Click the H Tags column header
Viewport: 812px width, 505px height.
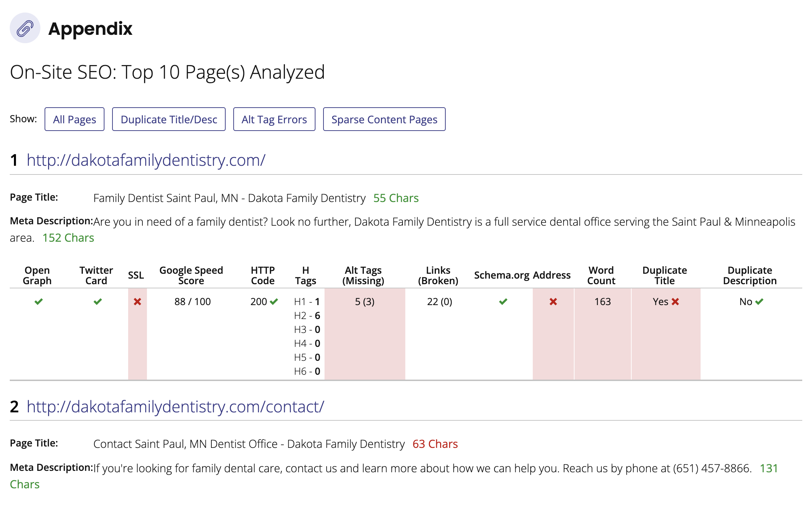[306, 275]
